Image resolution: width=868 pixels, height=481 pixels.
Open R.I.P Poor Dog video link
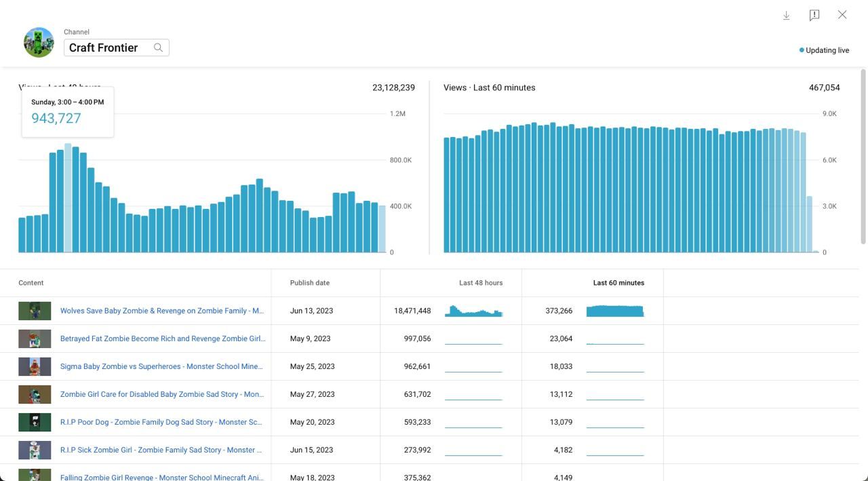coord(161,422)
